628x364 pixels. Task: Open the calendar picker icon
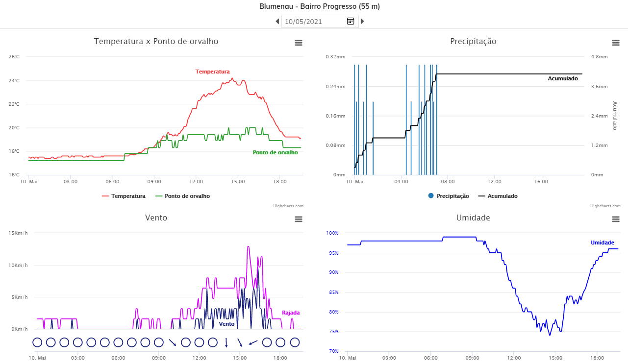(x=351, y=21)
